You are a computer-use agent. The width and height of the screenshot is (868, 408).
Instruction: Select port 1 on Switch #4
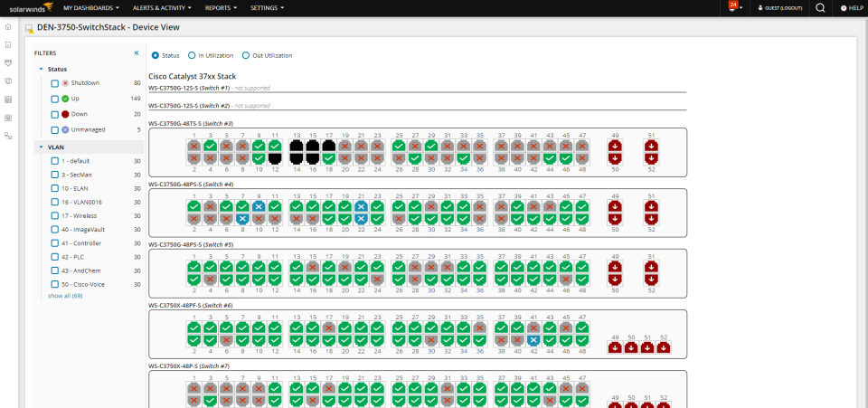click(193, 206)
